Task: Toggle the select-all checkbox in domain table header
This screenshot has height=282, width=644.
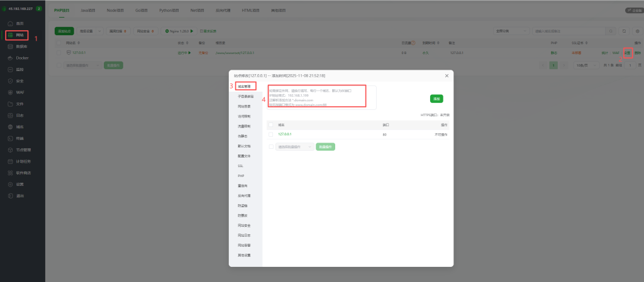Action: pos(271,125)
